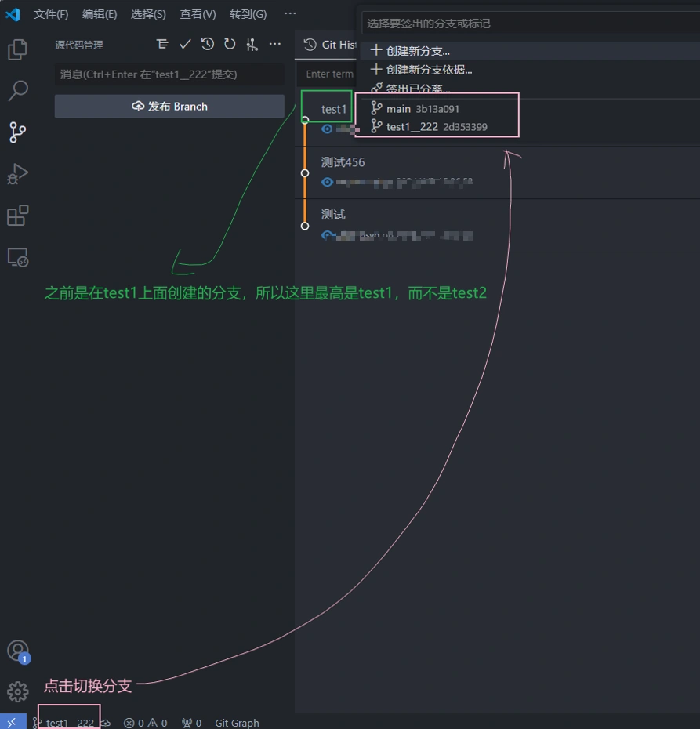View 测试456 commit details eye icon
The height and width of the screenshot is (729, 700).
327,182
